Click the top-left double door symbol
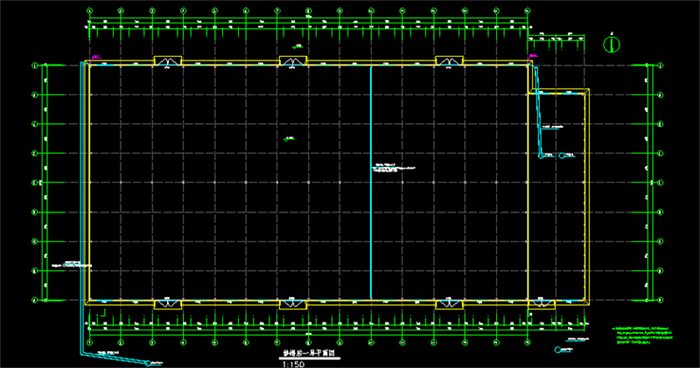 [x=167, y=61]
